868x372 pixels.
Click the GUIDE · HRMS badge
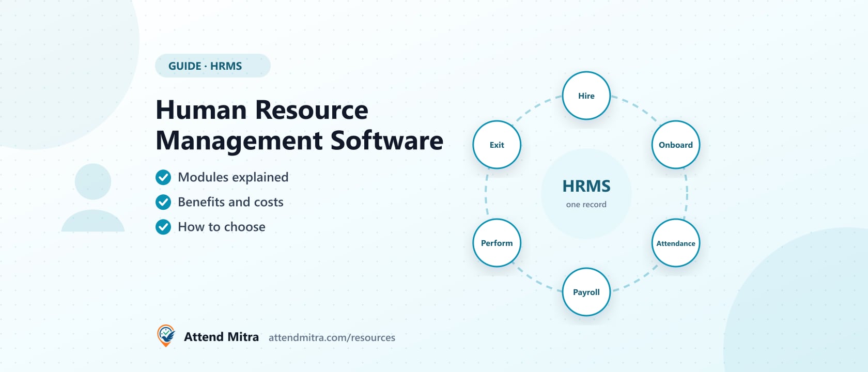(213, 66)
